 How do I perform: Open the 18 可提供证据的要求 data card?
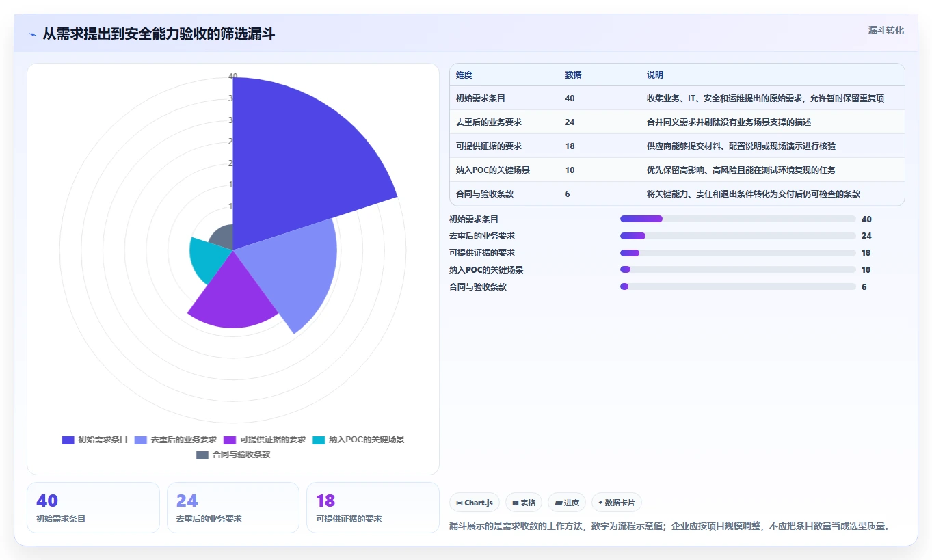pyautogui.click(x=373, y=507)
